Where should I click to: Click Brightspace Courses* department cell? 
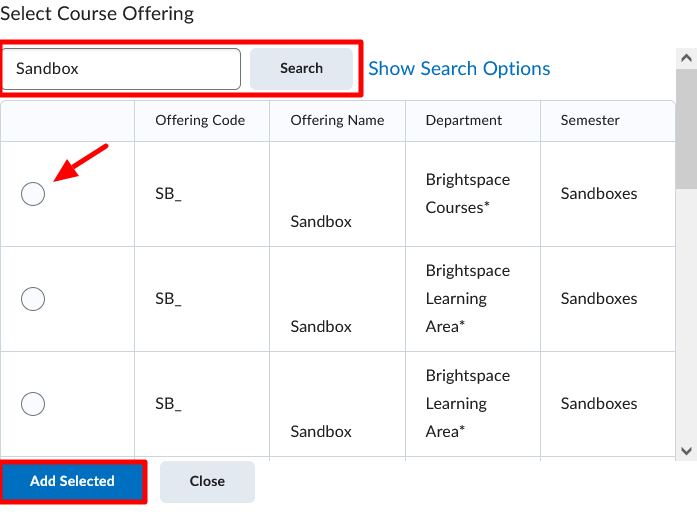(468, 194)
